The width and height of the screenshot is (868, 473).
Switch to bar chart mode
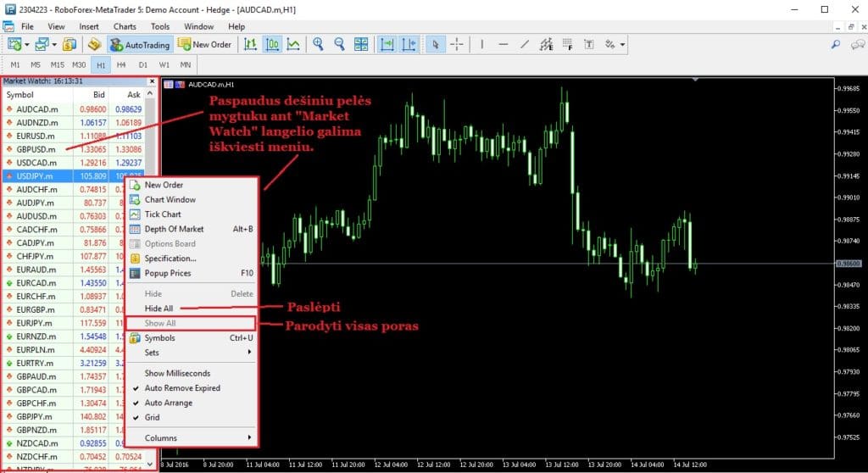click(250, 45)
